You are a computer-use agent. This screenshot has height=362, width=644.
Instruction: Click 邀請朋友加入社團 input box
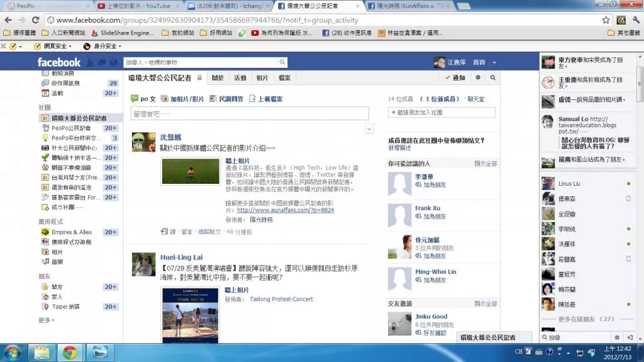tap(441, 112)
